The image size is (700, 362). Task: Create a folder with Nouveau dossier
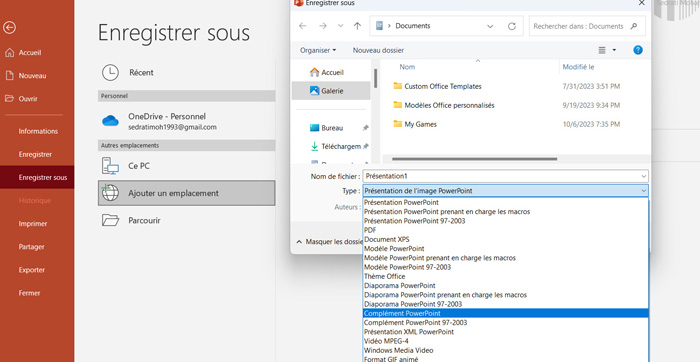pos(378,50)
